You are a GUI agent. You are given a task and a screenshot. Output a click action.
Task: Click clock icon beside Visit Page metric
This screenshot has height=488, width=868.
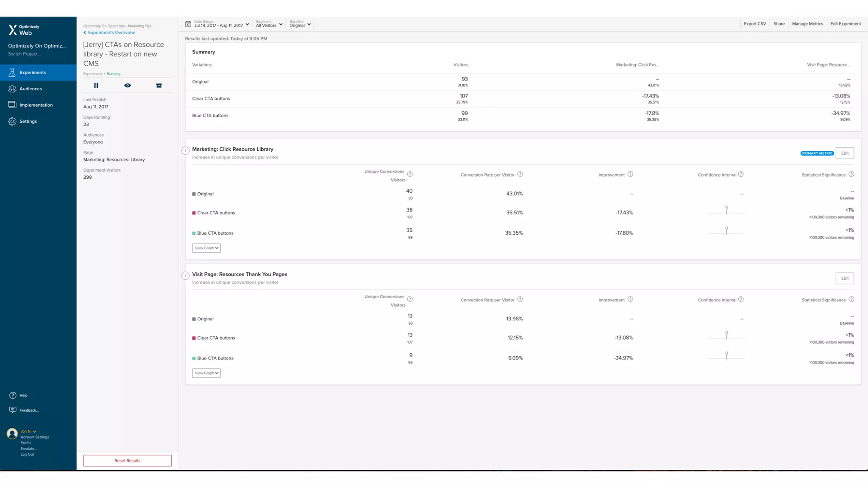point(185,276)
